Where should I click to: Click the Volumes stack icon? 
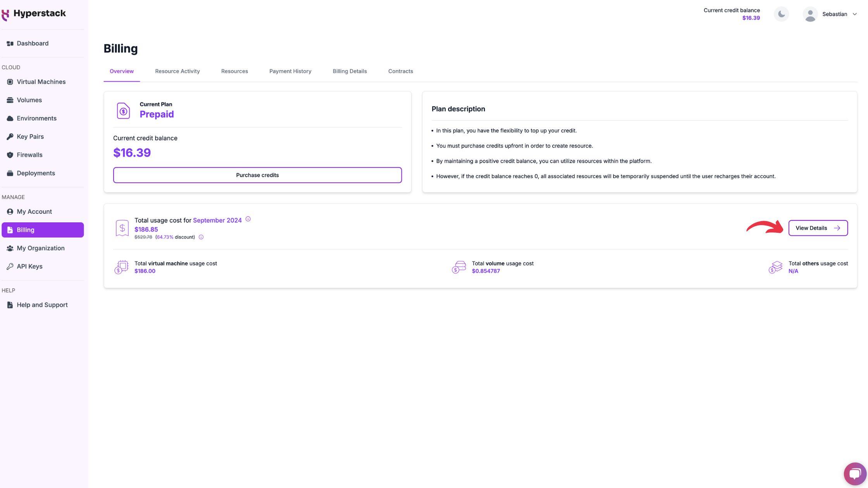pyautogui.click(x=10, y=100)
